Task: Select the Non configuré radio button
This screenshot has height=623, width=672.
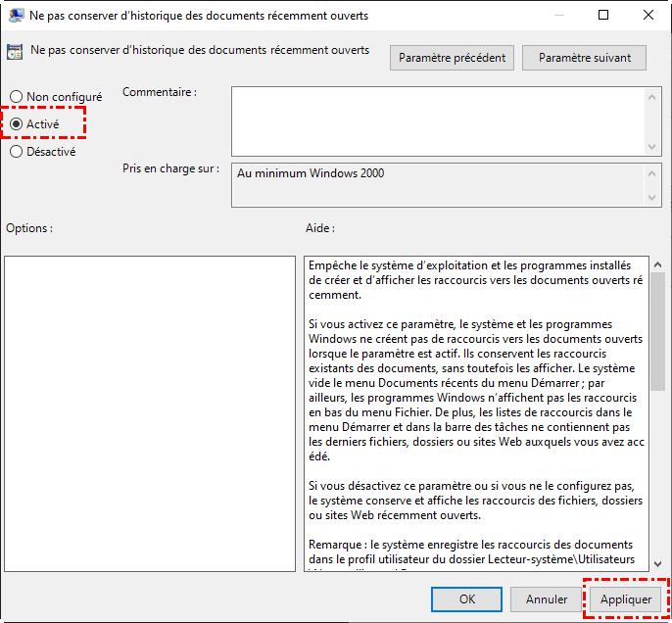Action: tap(17, 97)
